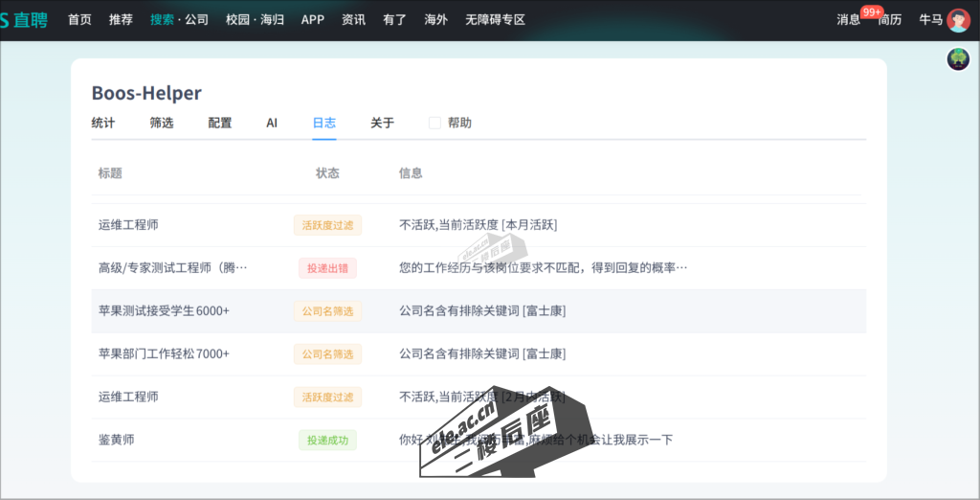Open 消息 with the 99+ badge

coord(848,20)
